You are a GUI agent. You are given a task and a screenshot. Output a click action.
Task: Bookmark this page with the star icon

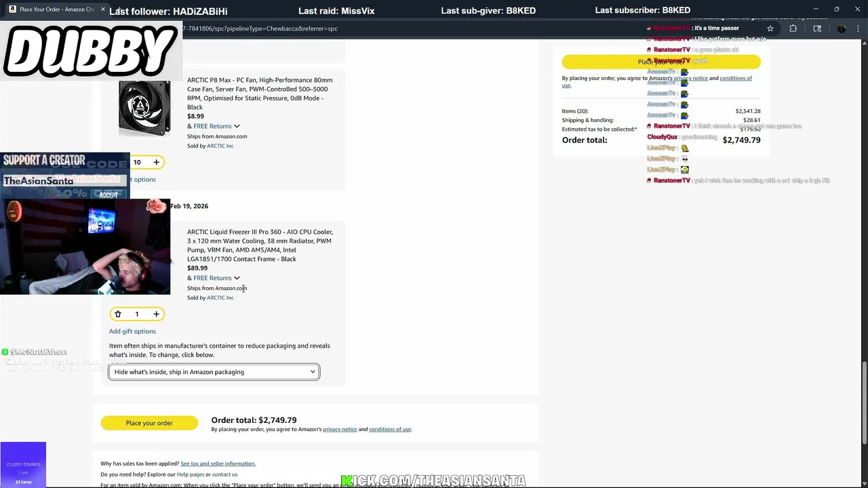(770, 28)
